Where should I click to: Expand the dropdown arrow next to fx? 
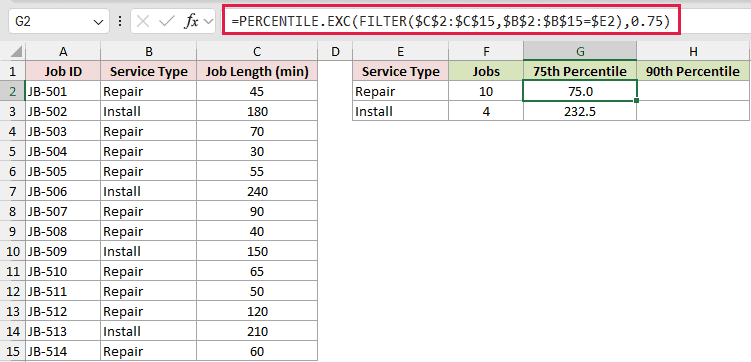click(x=208, y=22)
